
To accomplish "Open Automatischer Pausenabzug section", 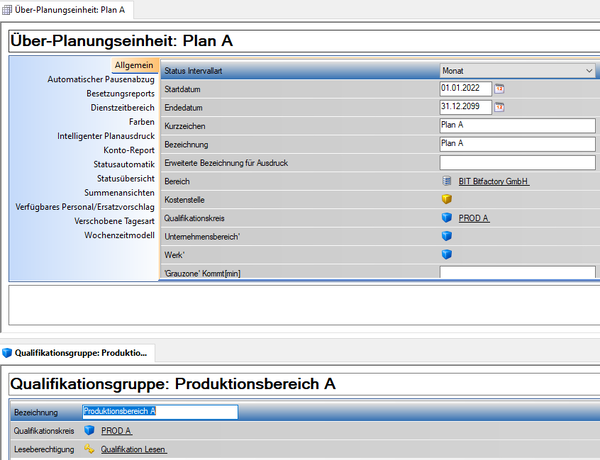I will [x=101, y=79].
